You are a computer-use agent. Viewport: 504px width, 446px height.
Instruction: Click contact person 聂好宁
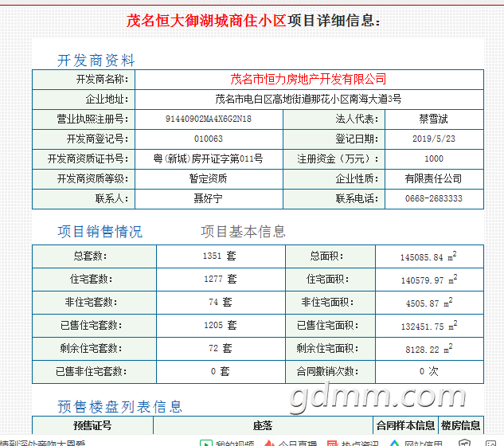point(209,199)
